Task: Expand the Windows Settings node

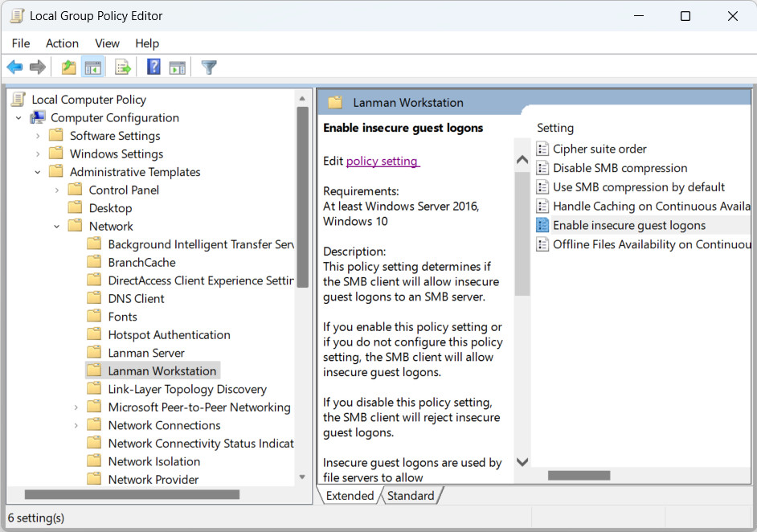Action: 38,154
